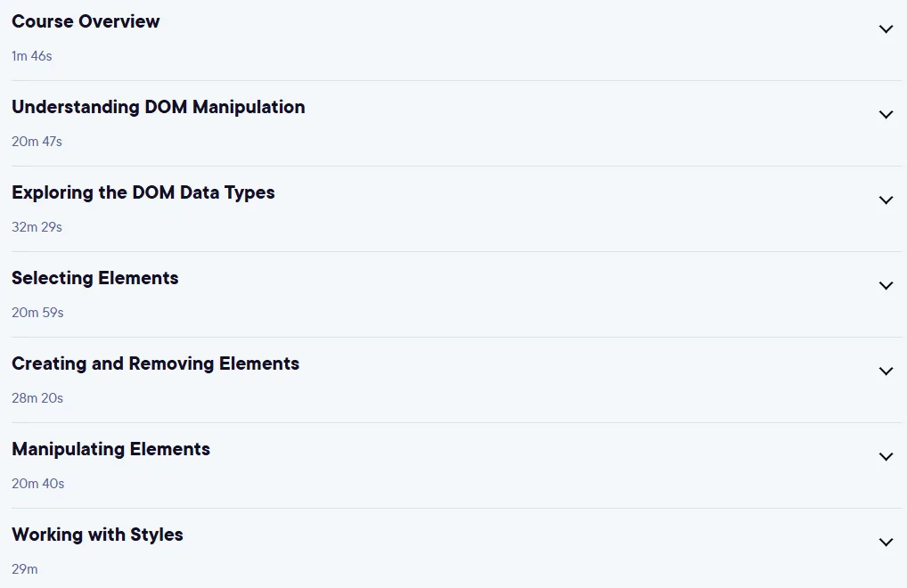Select the Selecting Elements module title

pyautogui.click(x=94, y=278)
